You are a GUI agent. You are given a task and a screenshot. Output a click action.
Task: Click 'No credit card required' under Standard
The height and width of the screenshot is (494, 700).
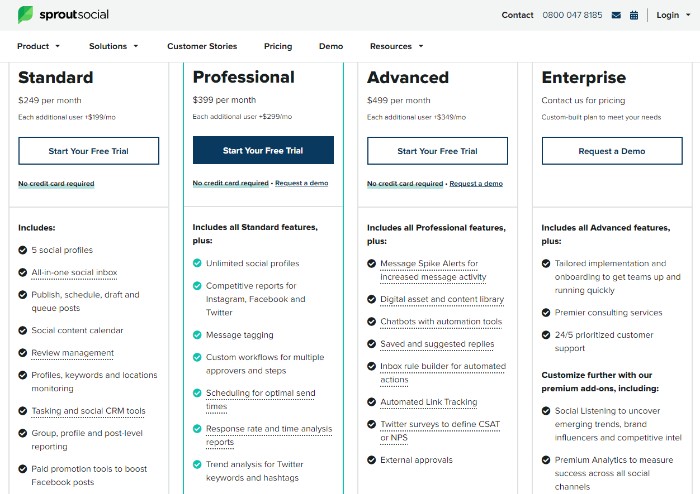tap(56, 183)
